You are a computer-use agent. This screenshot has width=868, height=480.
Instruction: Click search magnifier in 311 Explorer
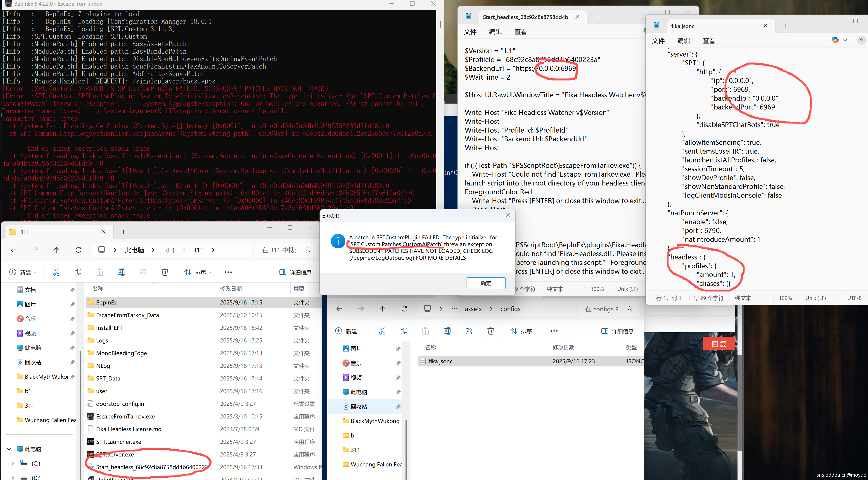308,250
